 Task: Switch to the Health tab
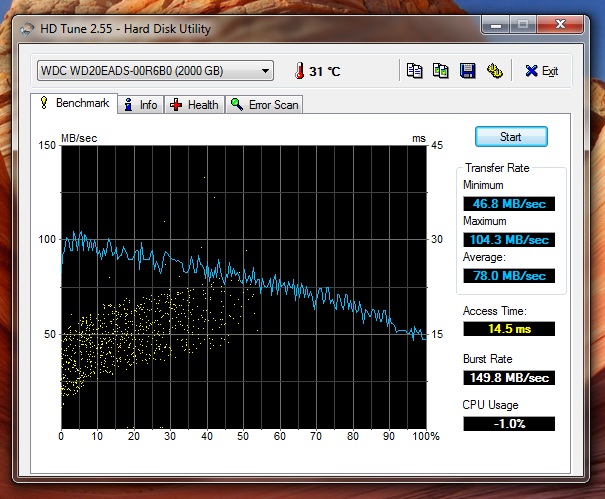[195, 104]
